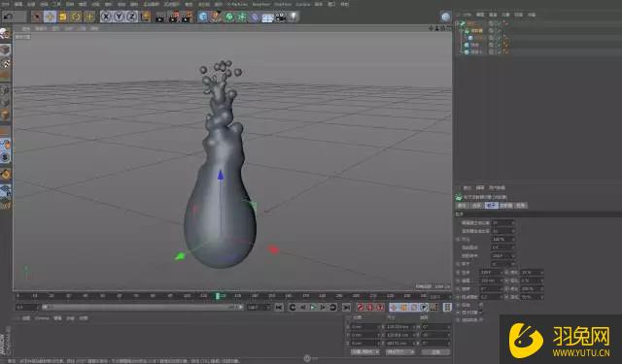Open the Attribute Manager Mode menu
Screen dimensions: 622x364
pos(467,187)
